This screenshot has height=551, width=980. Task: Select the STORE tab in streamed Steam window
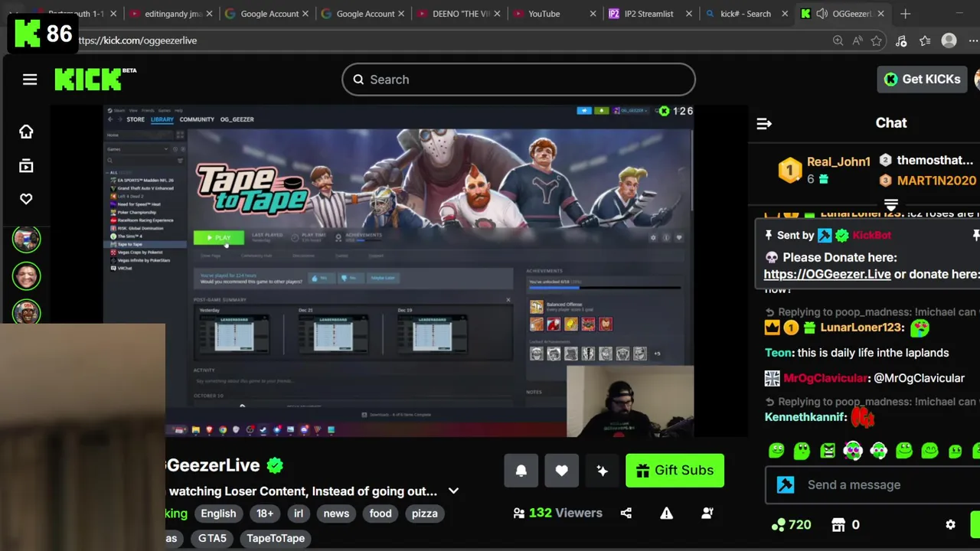(136, 119)
